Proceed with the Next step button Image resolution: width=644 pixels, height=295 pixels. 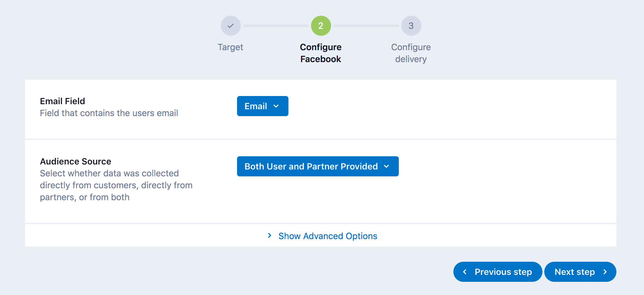pos(580,272)
